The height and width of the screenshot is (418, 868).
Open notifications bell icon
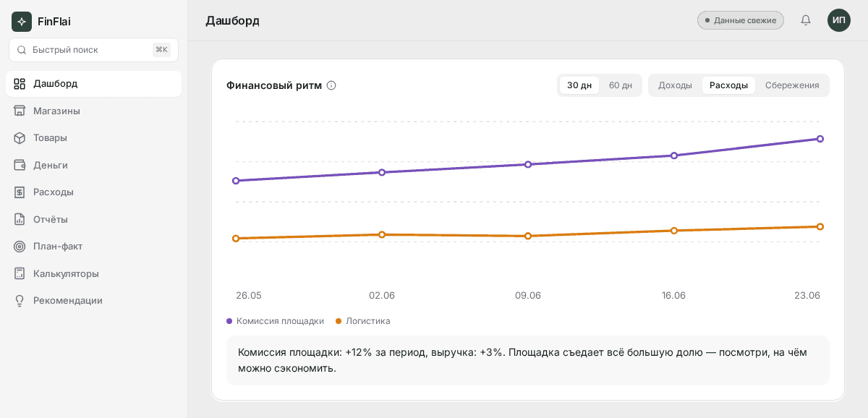(x=806, y=20)
